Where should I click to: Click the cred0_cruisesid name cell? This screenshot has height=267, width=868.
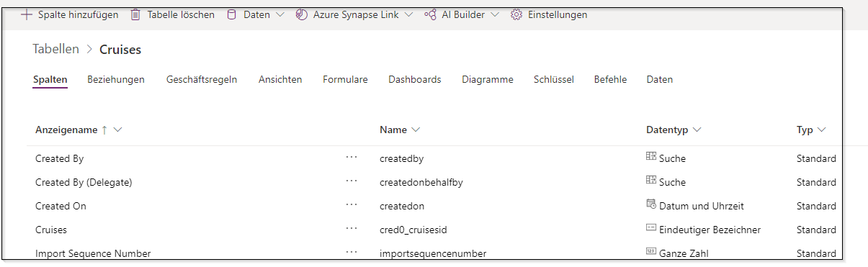point(413,230)
